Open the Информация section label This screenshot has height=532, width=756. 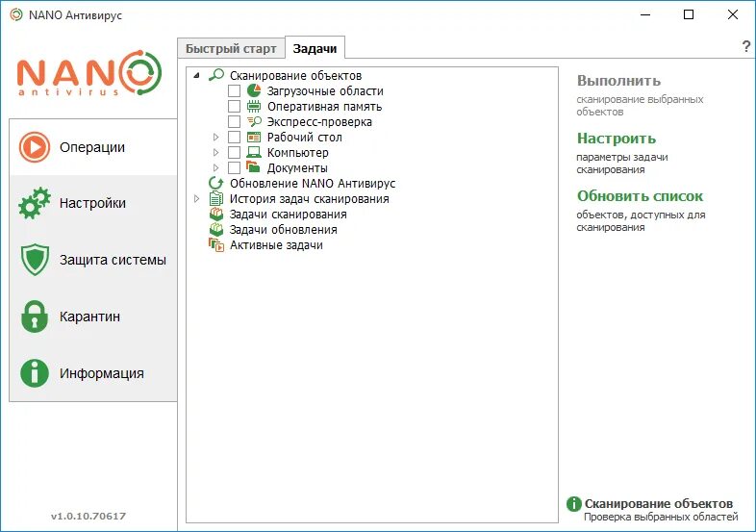click(x=102, y=373)
